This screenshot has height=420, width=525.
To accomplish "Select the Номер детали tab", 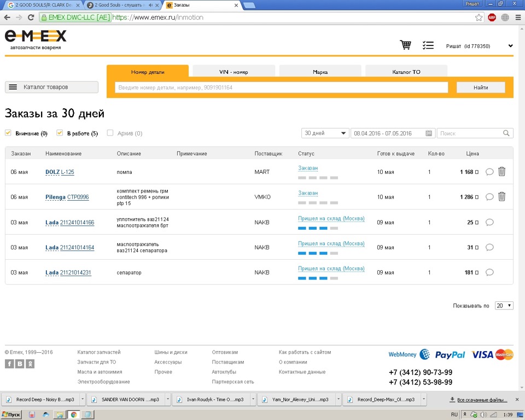I will [148, 72].
